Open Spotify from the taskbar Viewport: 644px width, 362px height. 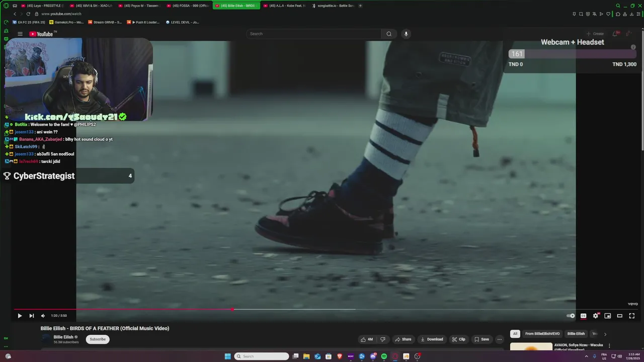click(x=384, y=356)
